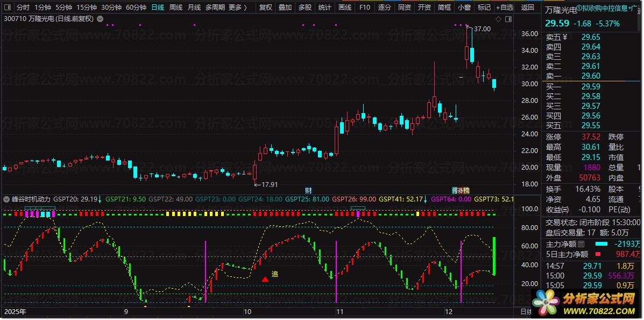
Task: Toggle 复权 price adjustment
Action: (266, 8)
